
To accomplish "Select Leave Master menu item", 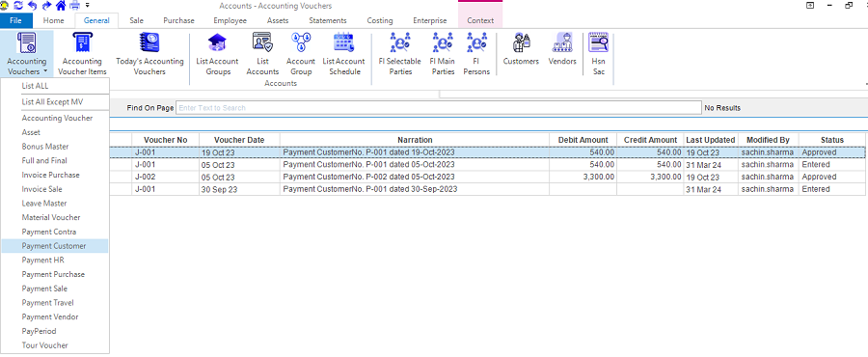I will (55, 204).
